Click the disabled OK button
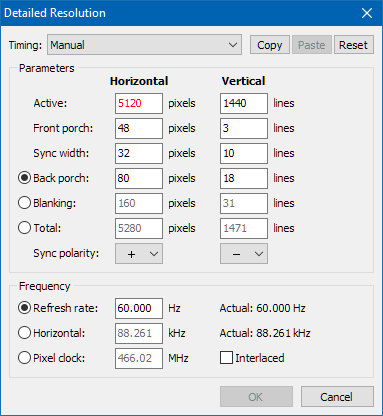The height and width of the screenshot is (416, 383). pos(256,397)
